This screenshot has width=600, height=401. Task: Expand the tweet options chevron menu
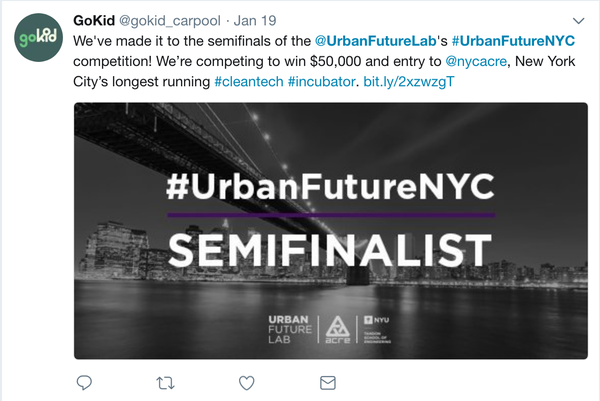578,21
